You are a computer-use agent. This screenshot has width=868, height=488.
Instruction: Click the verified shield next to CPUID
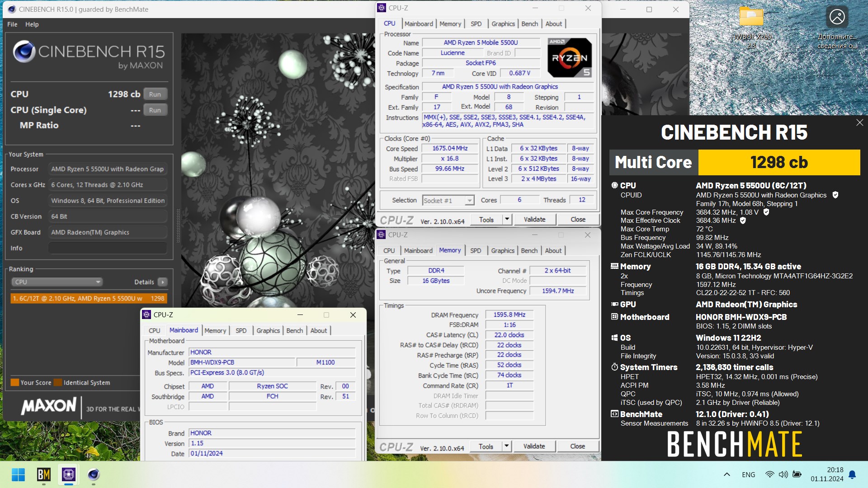tap(835, 195)
